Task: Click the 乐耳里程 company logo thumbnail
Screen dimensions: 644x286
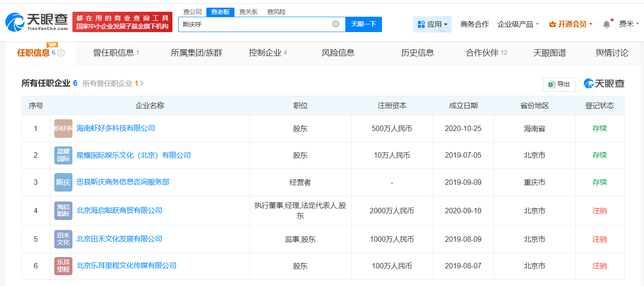Action: tap(63, 266)
